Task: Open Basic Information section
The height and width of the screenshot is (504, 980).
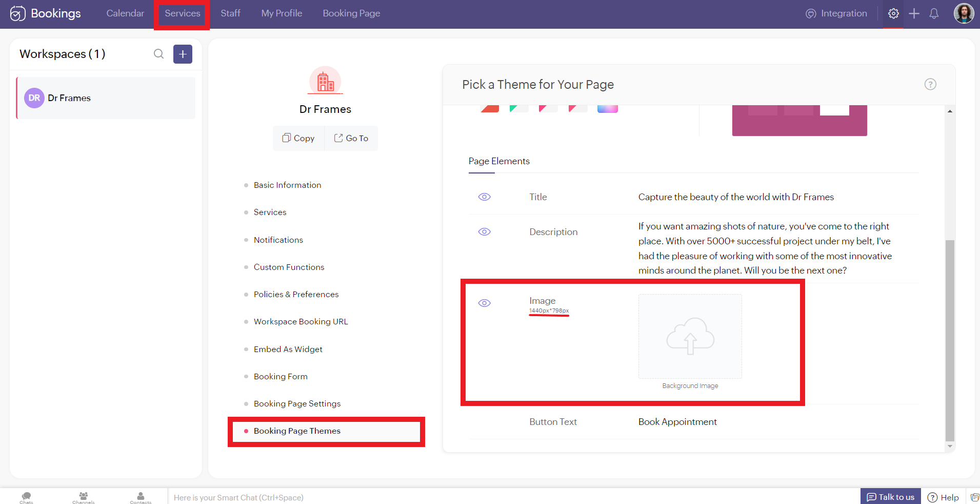Action: tap(287, 185)
